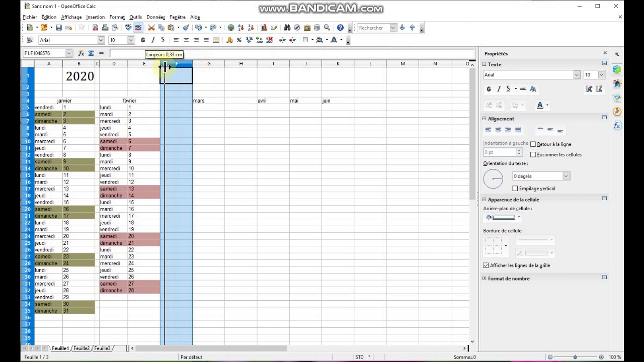Open cell background color dropdown arrow

[x=519, y=218]
